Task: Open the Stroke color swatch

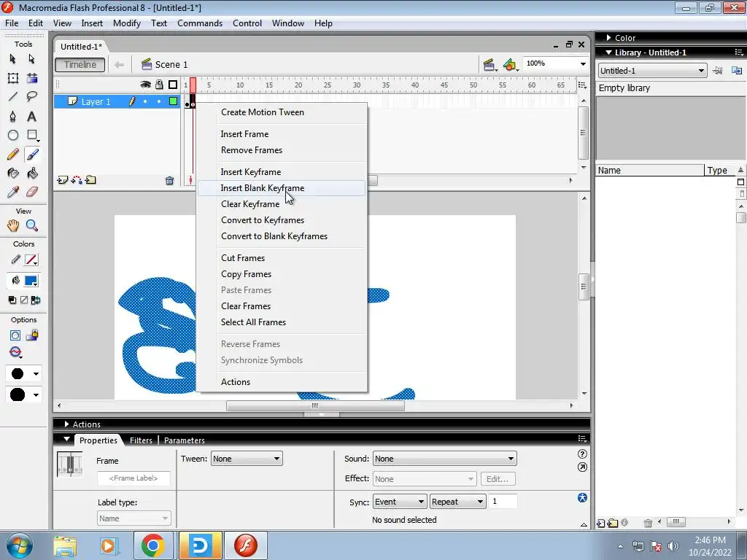Action: tap(31, 260)
